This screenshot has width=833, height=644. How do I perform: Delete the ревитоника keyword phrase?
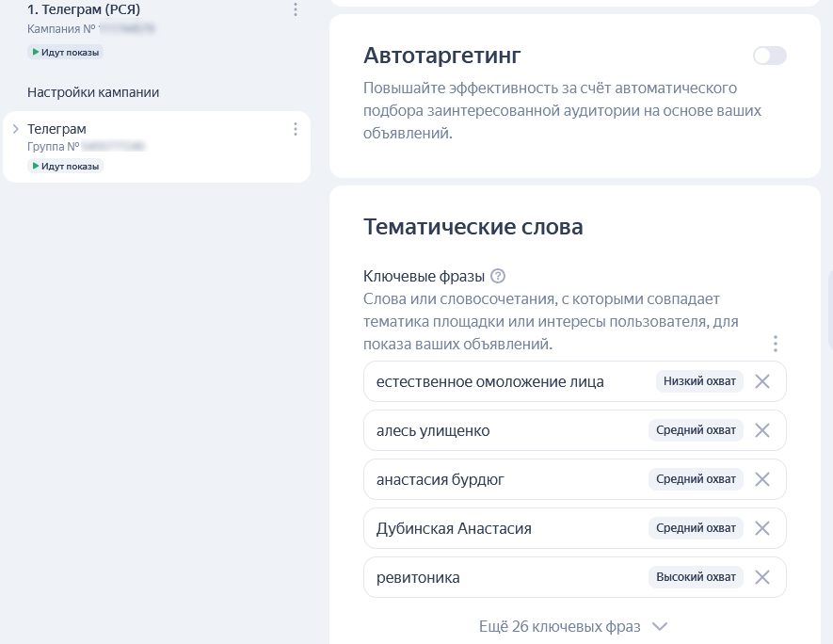(x=762, y=577)
